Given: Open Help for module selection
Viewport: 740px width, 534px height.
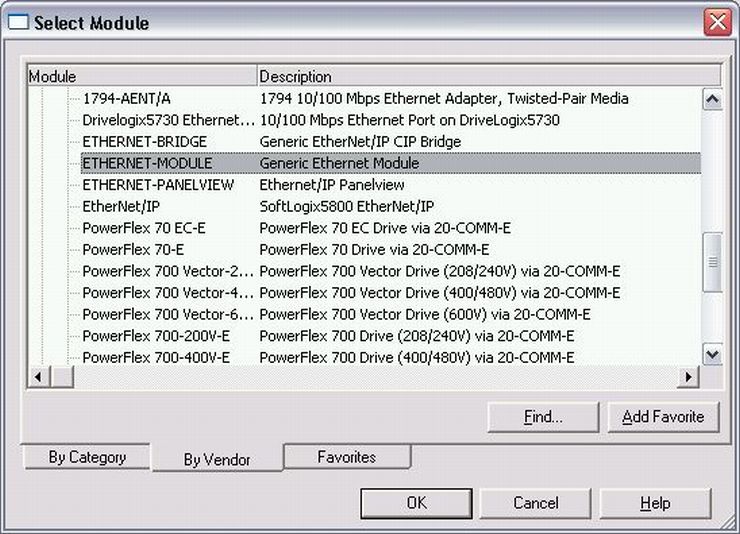Looking at the screenshot, I should pyautogui.click(x=656, y=503).
